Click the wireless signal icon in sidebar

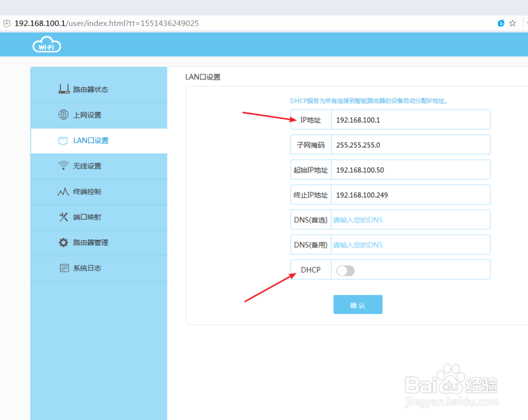[x=63, y=165]
